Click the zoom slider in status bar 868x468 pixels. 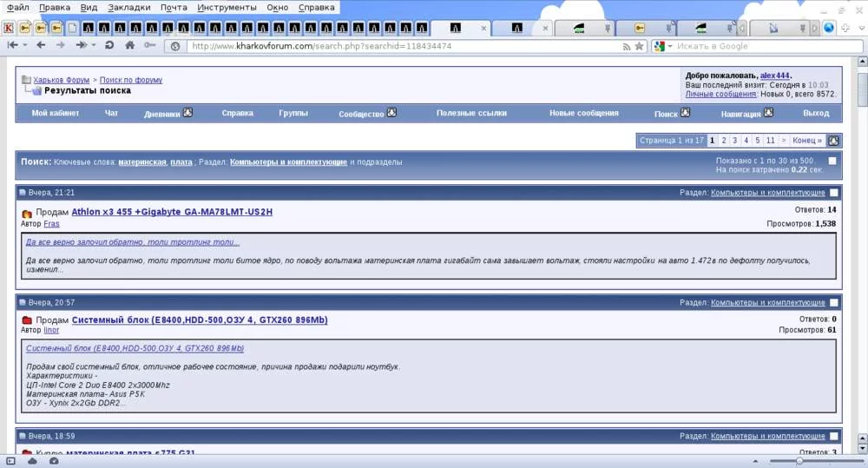tap(816, 461)
